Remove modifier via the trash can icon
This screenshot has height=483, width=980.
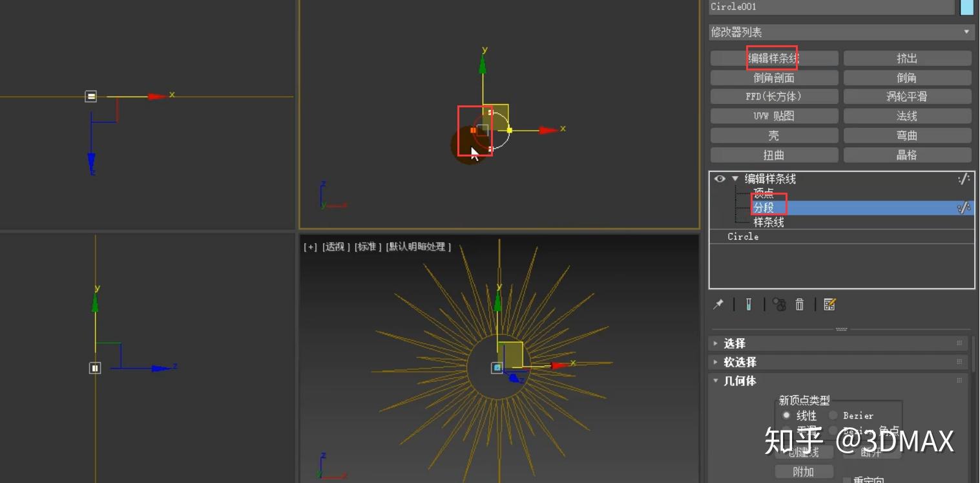(x=799, y=304)
